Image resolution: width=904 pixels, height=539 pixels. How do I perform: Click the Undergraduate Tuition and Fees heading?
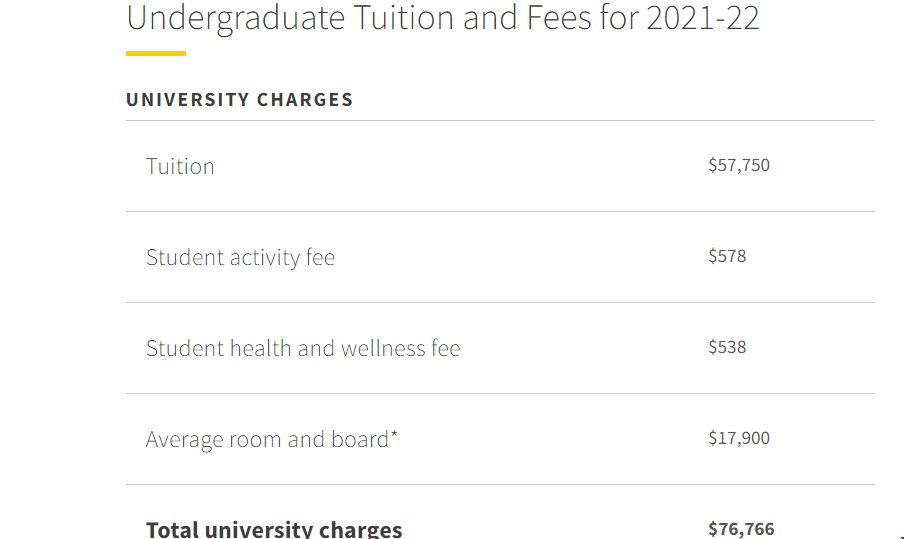point(442,18)
